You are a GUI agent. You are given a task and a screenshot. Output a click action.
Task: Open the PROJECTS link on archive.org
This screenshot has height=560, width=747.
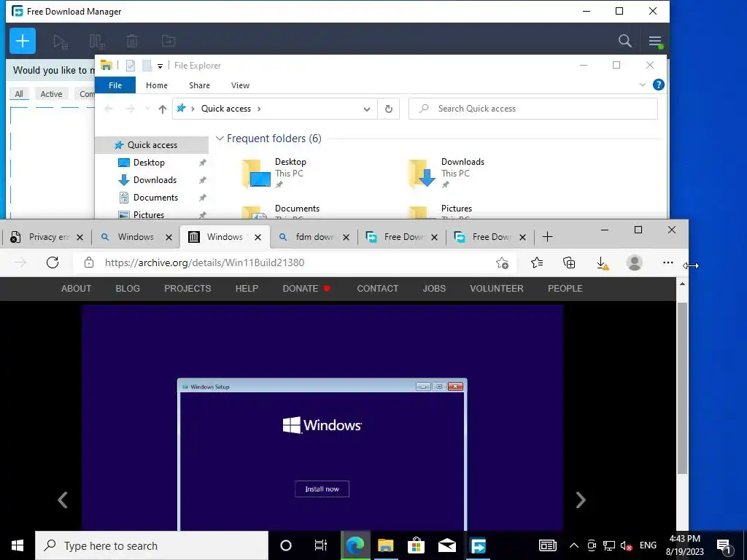187,289
